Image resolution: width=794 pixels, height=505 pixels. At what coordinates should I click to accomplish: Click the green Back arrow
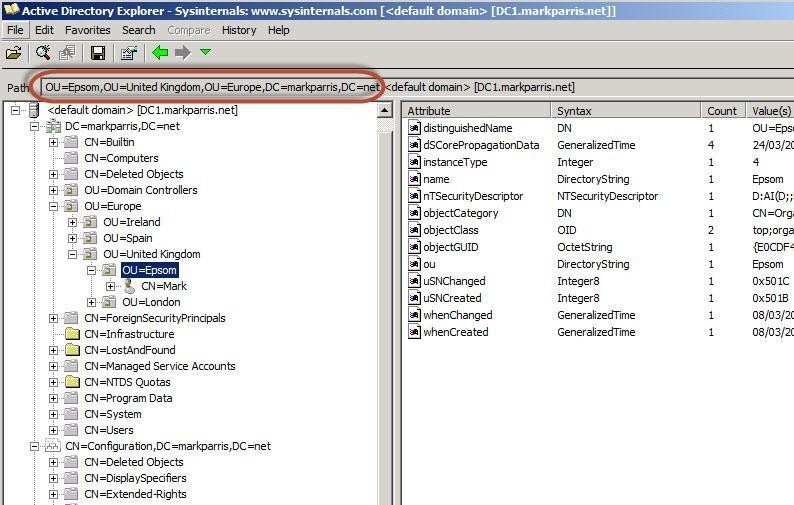(160, 53)
